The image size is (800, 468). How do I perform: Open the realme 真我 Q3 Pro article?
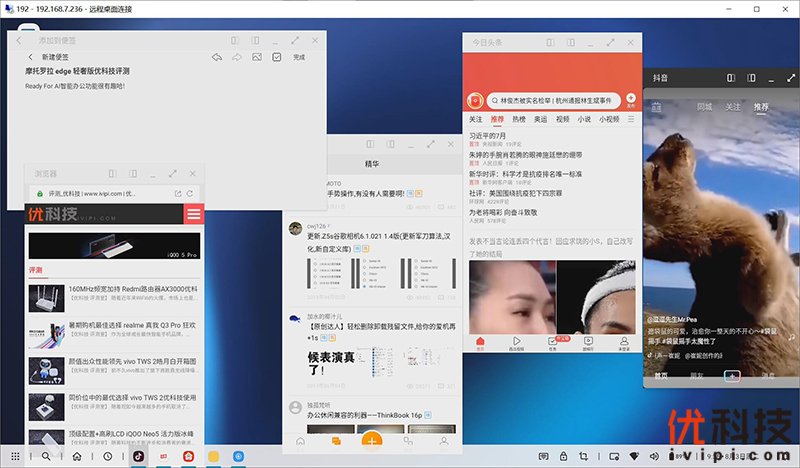[x=113, y=334]
